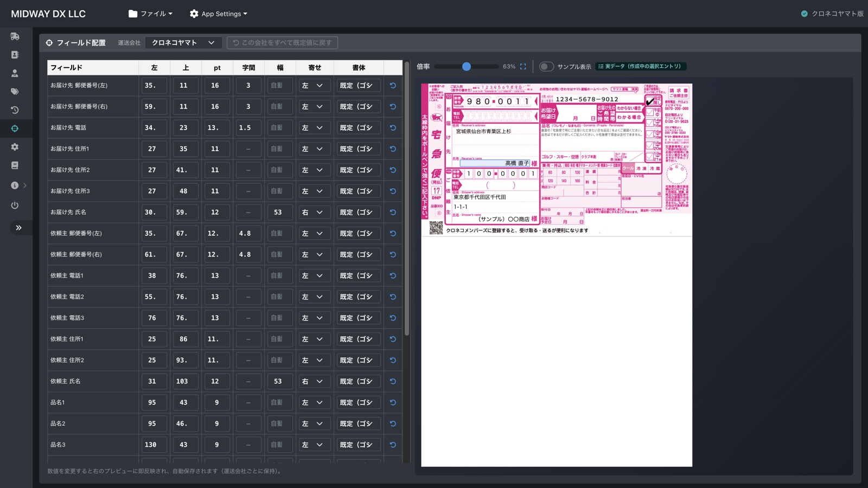The image size is (868, 488).
Task: Reset the 品名1 row to default
Action: [393, 403]
